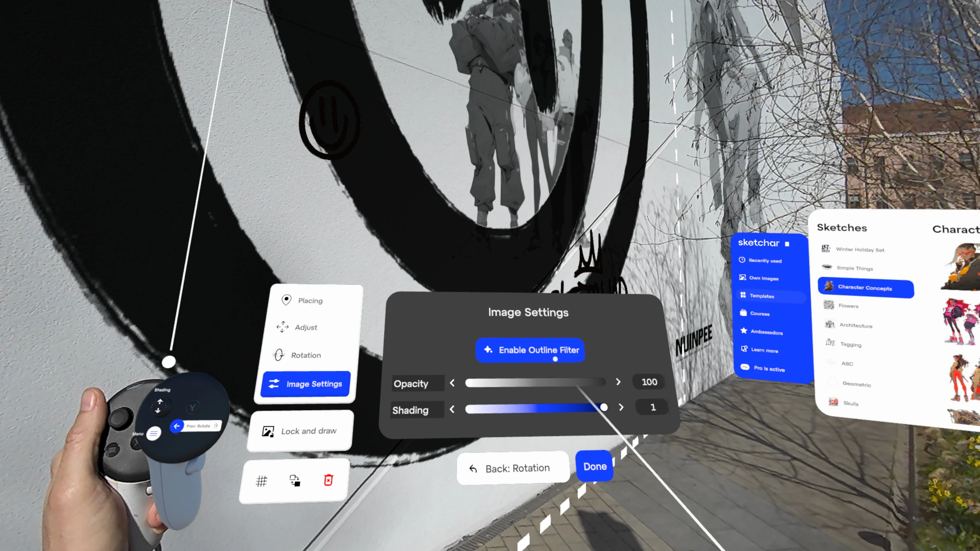Screen dimensions: 980x551
Task: Delete the image using the red trash icon
Action: point(328,481)
